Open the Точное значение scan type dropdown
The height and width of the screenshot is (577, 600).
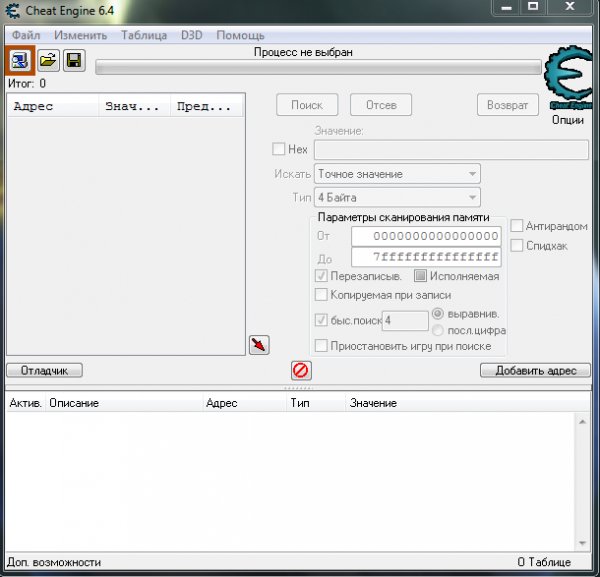pos(397,174)
